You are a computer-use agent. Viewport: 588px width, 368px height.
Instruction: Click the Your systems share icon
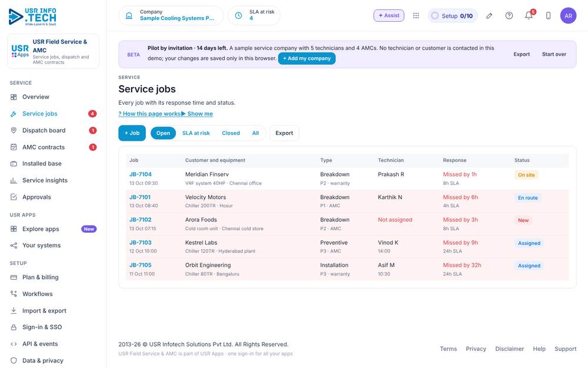click(x=14, y=246)
